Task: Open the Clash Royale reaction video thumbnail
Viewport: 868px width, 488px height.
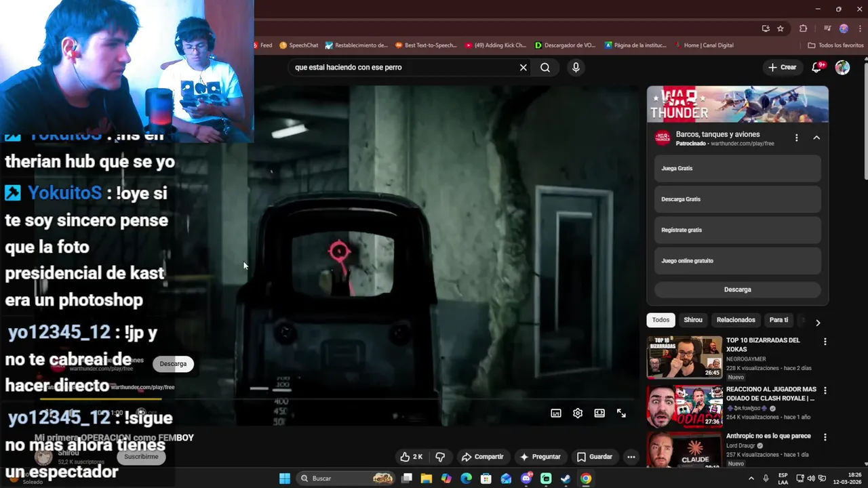Action: coord(684,407)
